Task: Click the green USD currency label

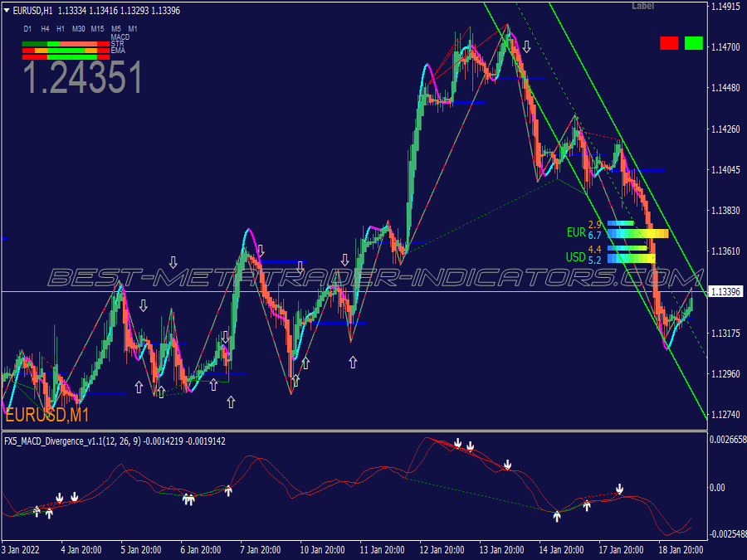Action: coord(575,257)
